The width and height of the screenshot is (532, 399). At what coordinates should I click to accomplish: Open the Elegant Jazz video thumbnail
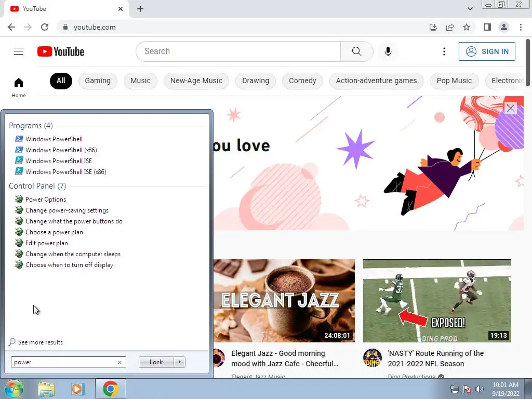pyautogui.click(x=284, y=301)
